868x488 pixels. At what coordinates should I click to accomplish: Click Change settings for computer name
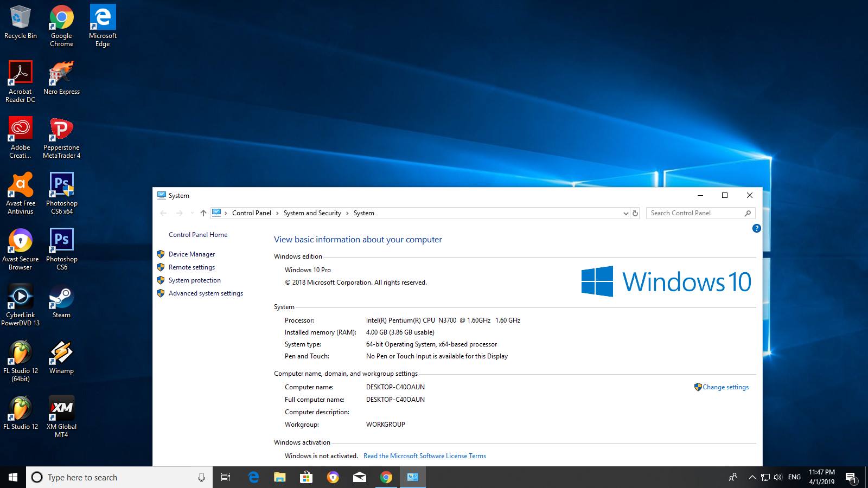pyautogui.click(x=725, y=387)
